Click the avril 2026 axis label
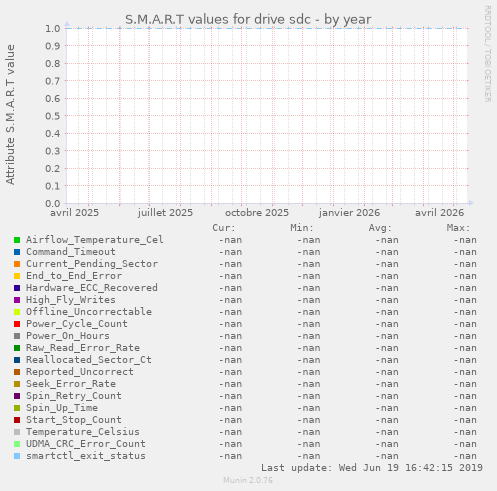497x491 pixels. [x=439, y=213]
